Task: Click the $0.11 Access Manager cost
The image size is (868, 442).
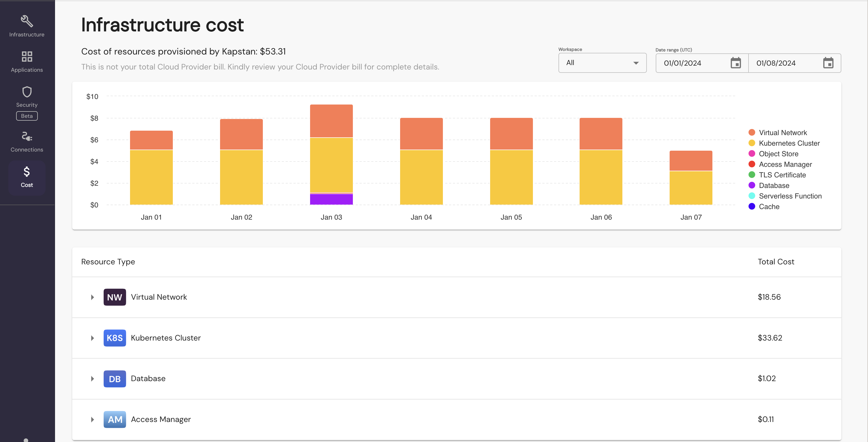Action: 765,419
